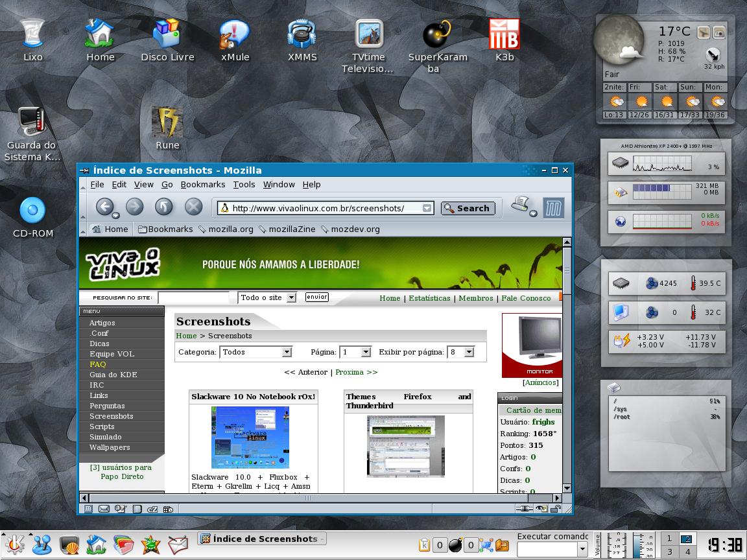The width and height of the screenshot is (747, 560).
Task: Click the Mail icon in Mozilla status bar
Action: 104,509
